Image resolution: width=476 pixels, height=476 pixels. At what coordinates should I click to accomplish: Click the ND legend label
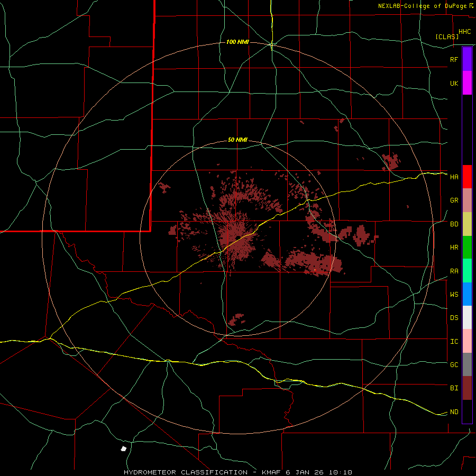pyautogui.click(x=454, y=412)
